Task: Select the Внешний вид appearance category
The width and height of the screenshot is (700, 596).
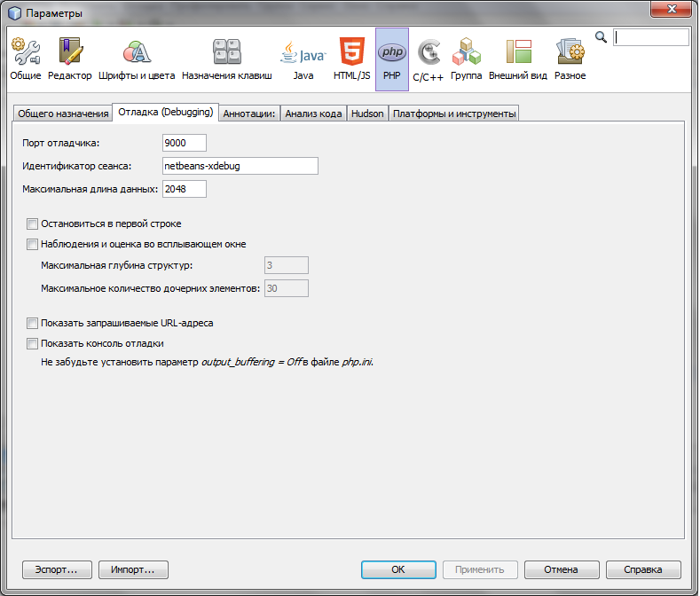Action: (518, 59)
